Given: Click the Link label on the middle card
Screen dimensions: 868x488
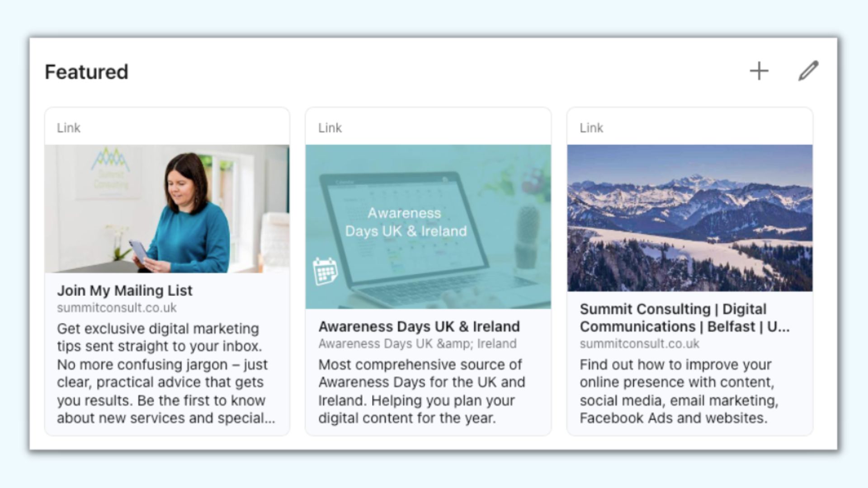Looking at the screenshot, I should tap(330, 128).
